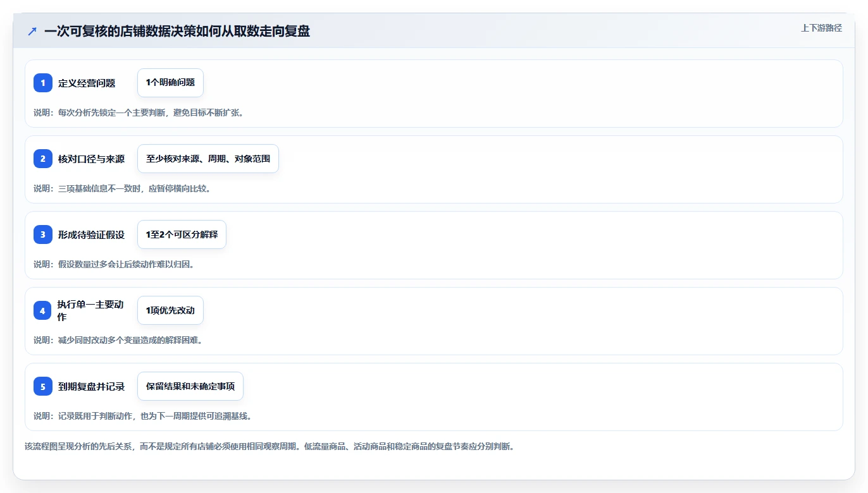Click the 上下游路径 label in header
Screen dimensions: 868x493
821,28
